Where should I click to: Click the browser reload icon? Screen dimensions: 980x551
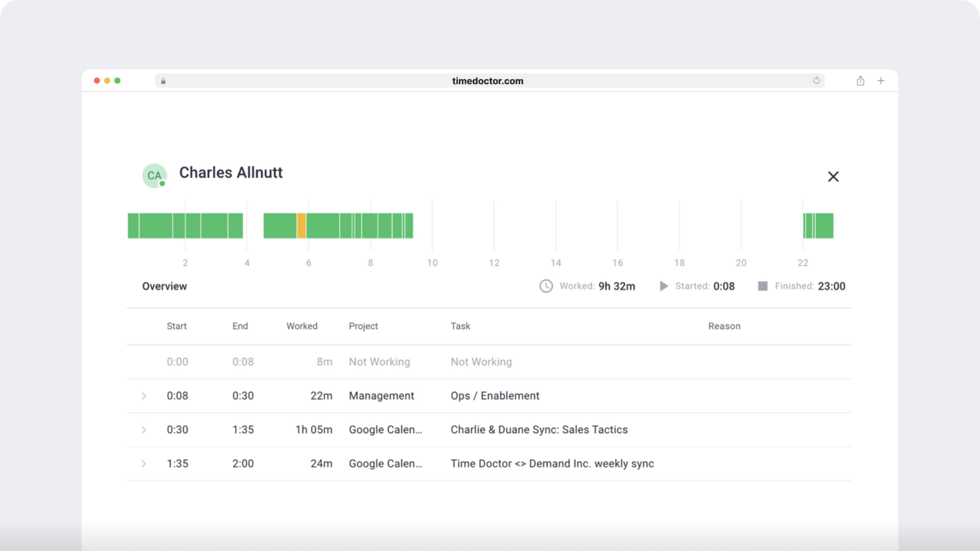pos(816,81)
